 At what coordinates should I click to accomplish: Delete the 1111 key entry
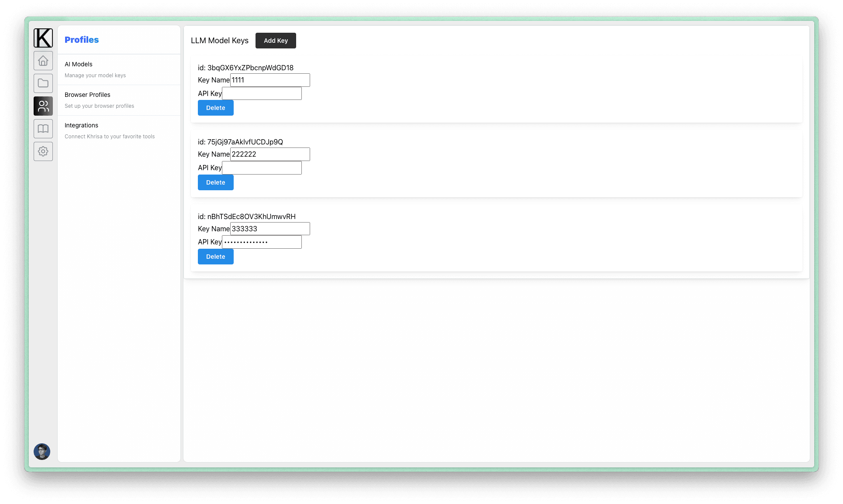[x=215, y=107]
